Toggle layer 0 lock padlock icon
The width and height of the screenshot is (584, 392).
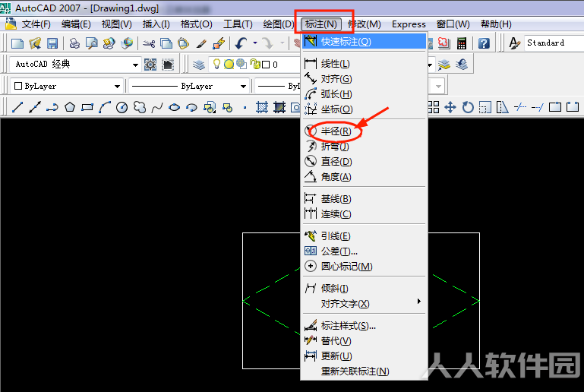pyautogui.click(x=254, y=64)
